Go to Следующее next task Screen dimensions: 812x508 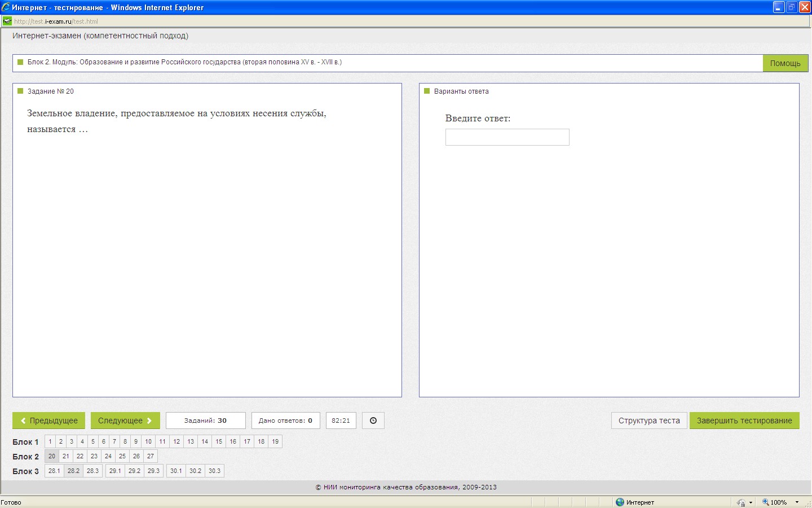(x=125, y=421)
